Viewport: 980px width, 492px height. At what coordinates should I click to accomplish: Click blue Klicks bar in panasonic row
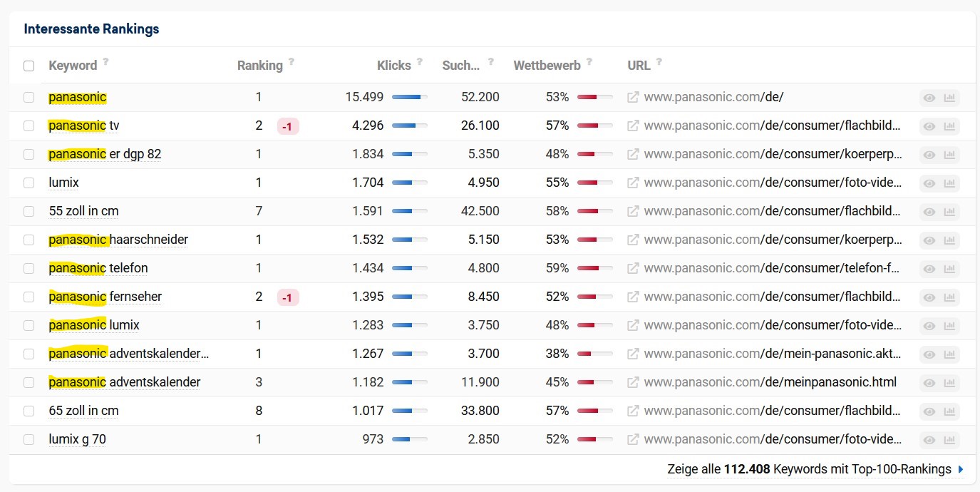tap(410, 97)
